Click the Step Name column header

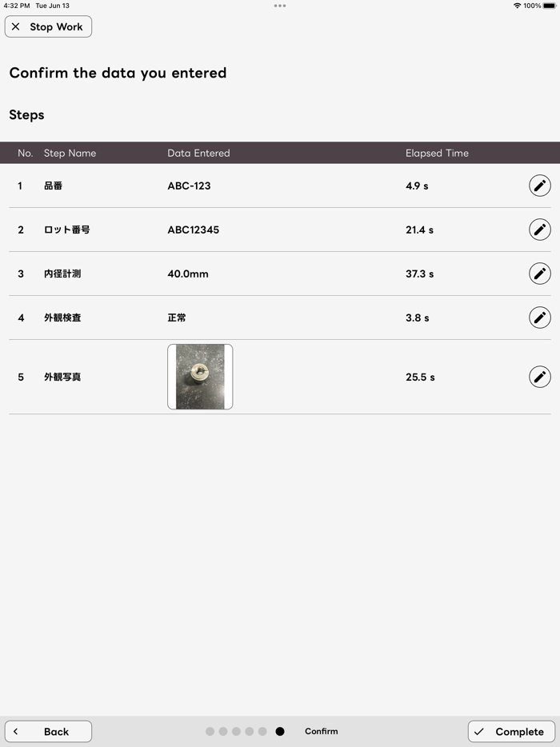coord(70,153)
